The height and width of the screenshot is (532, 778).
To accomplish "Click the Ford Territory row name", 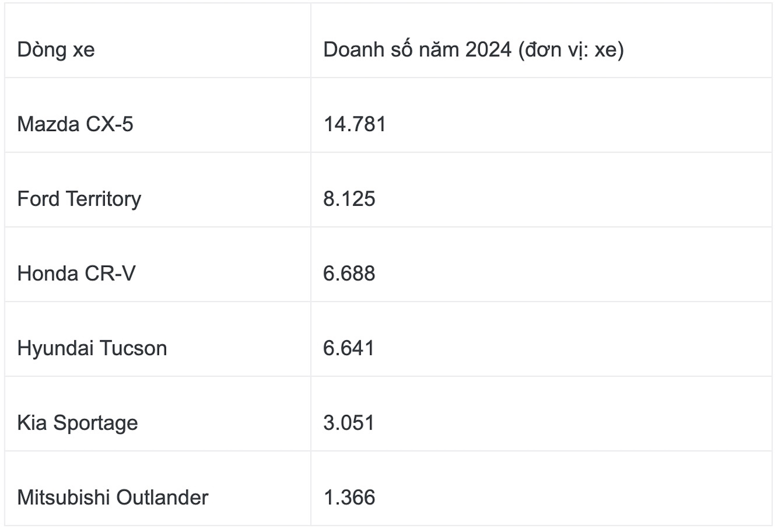I will [79, 199].
